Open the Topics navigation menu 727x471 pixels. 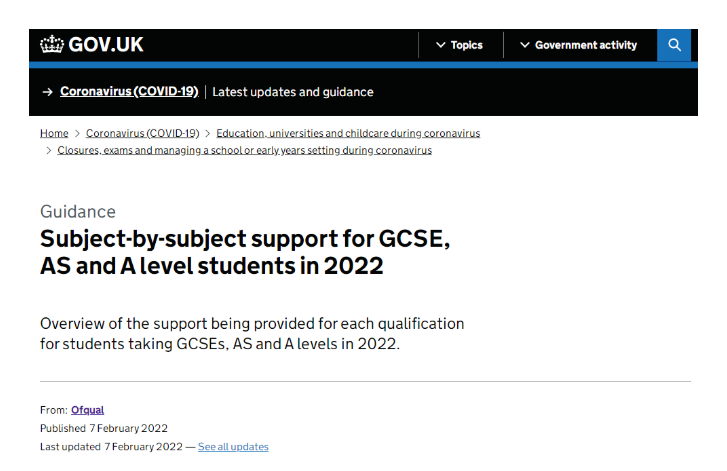click(x=466, y=45)
